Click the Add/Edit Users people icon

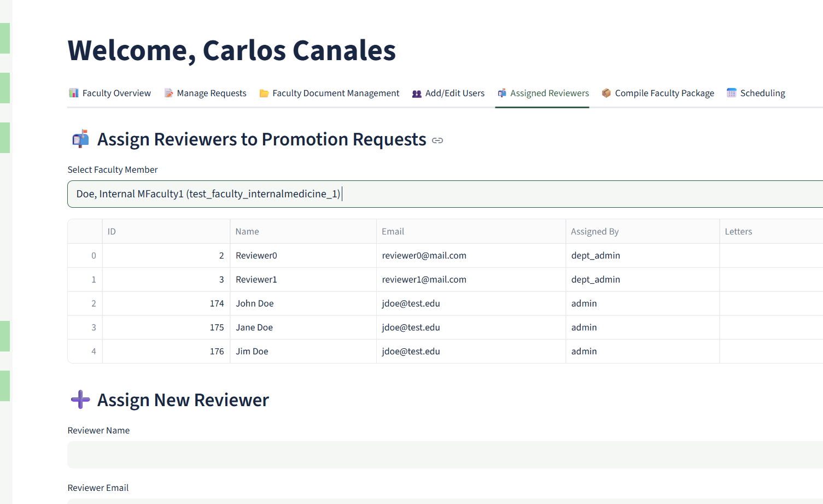tap(417, 93)
